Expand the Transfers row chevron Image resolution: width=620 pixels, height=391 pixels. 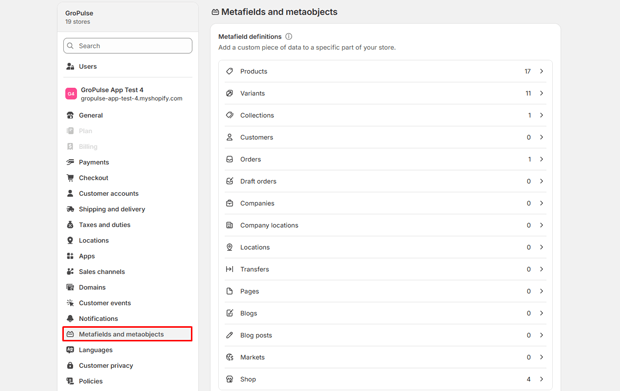[x=541, y=269]
